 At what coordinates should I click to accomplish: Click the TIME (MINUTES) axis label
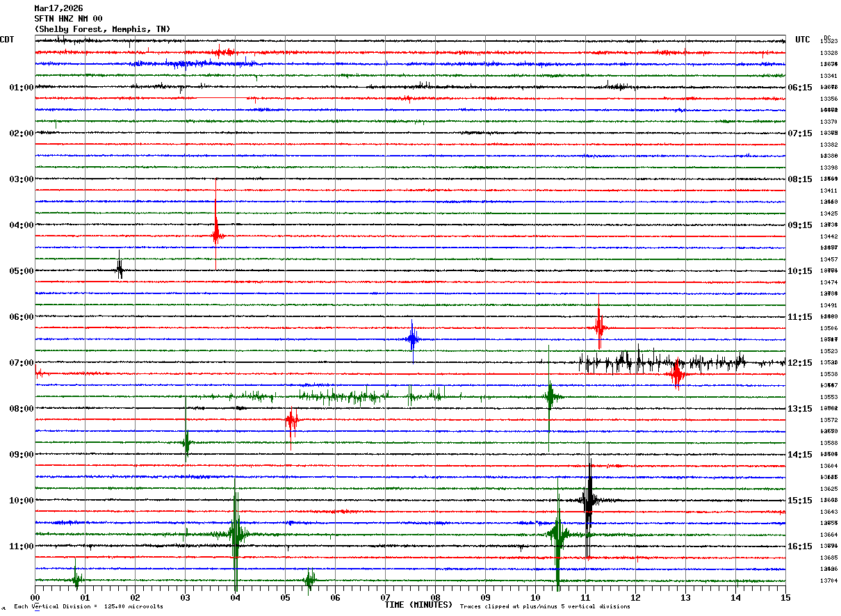click(418, 605)
